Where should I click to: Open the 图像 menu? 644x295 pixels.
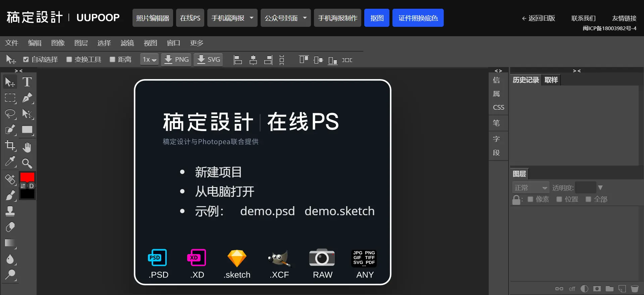(58, 43)
